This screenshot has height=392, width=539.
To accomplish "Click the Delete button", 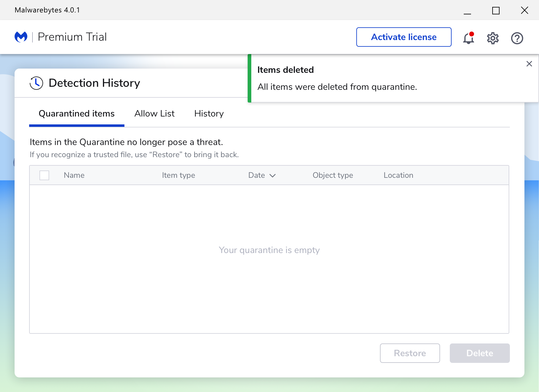I will click(x=480, y=353).
